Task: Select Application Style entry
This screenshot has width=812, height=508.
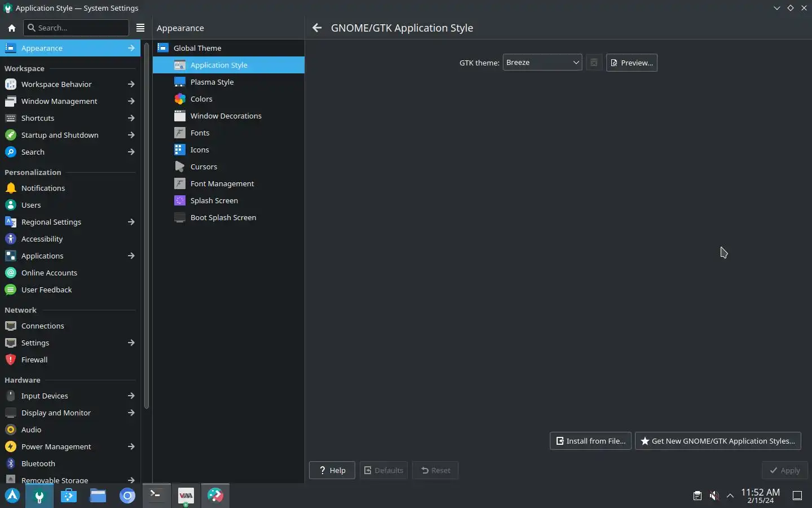Action: pos(228,65)
